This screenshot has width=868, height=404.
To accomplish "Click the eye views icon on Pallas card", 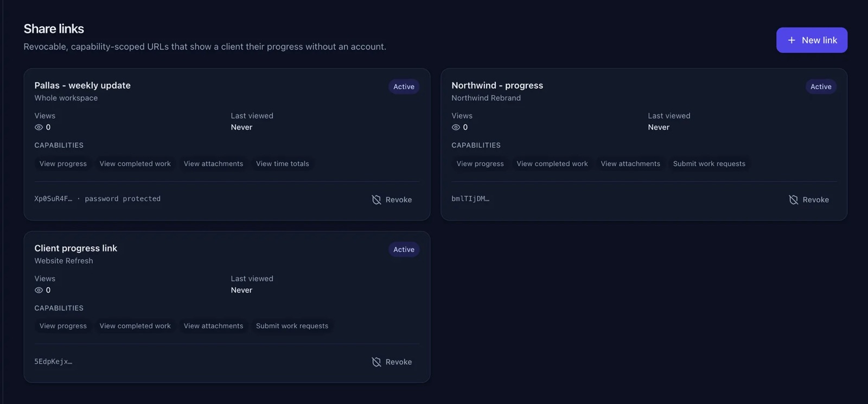I will (39, 128).
